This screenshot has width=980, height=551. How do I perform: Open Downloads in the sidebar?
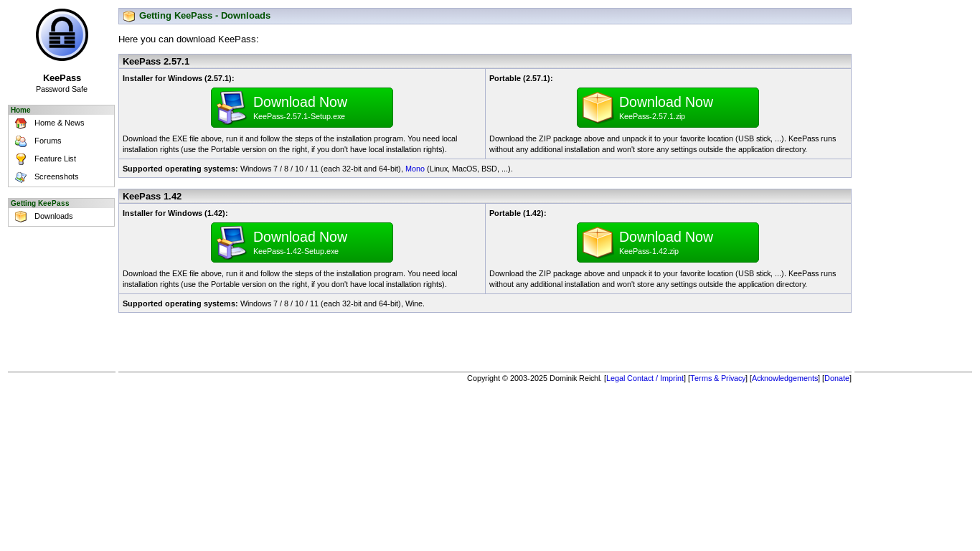coord(54,217)
